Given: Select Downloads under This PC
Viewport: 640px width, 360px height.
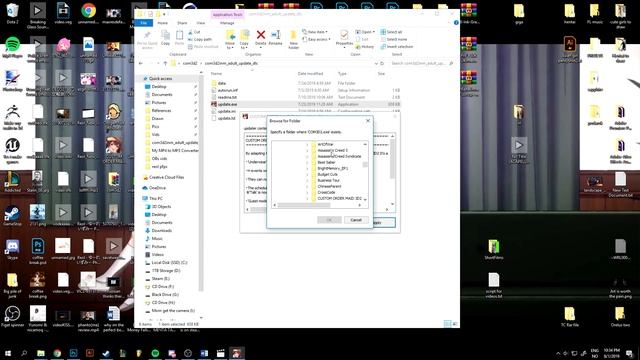Looking at the screenshot, I should (161, 231).
